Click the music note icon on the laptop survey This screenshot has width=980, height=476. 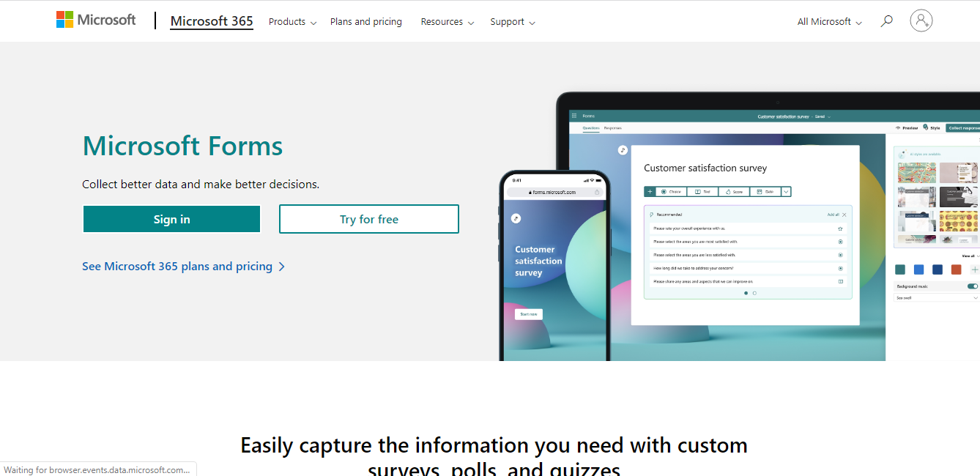(x=623, y=149)
